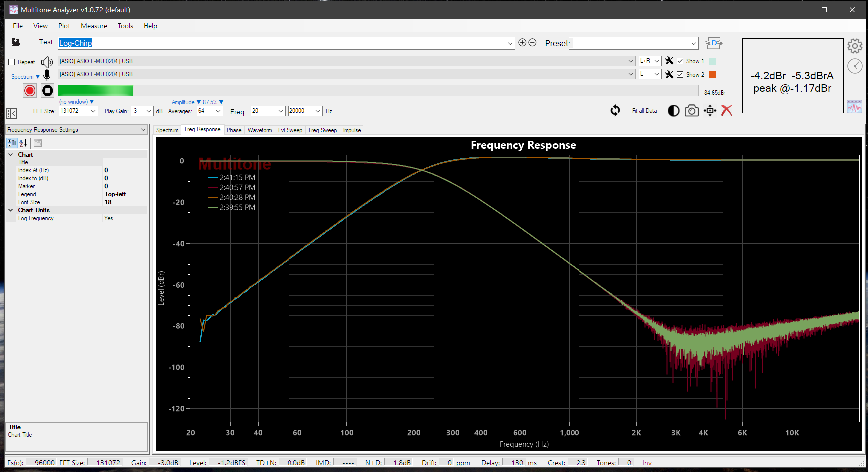The width and height of the screenshot is (868, 472).
Task: Open the View menu
Action: [x=40, y=26]
